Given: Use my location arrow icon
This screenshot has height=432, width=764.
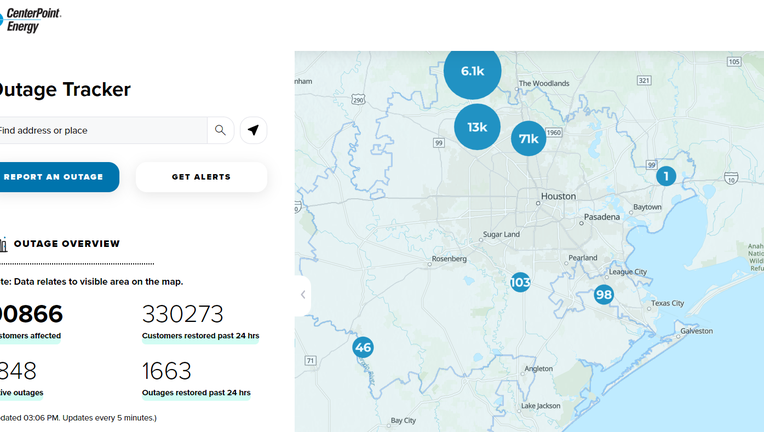Looking at the screenshot, I should tap(253, 130).
